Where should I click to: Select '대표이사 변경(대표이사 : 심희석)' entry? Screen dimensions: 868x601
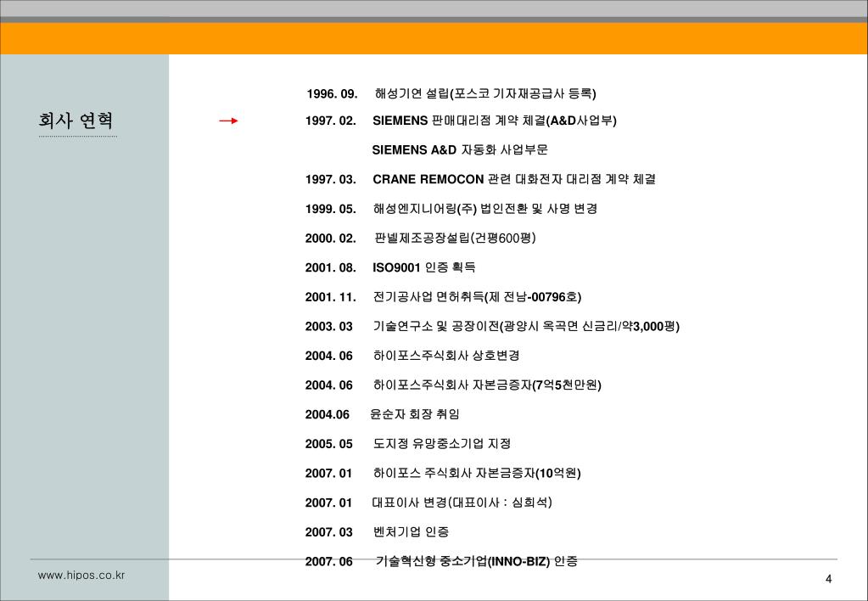pyautogui.click(x=462, y=503)
